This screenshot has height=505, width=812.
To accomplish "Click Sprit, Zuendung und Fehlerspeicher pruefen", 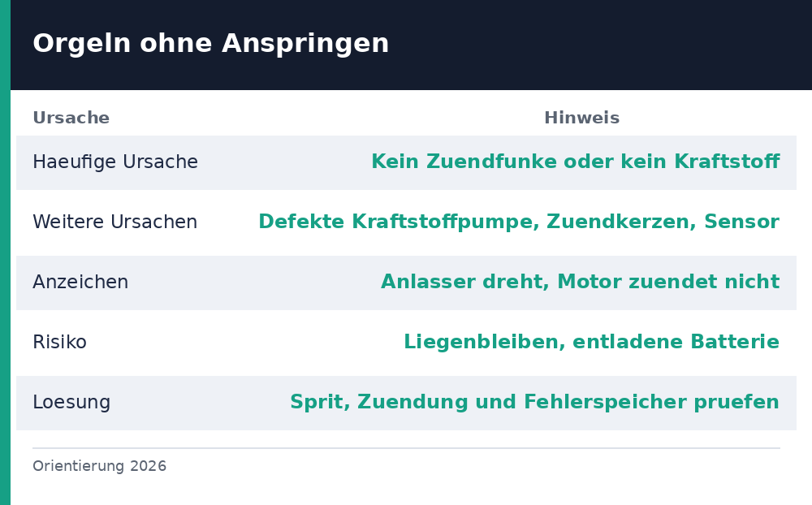I will tap(534, 402).
